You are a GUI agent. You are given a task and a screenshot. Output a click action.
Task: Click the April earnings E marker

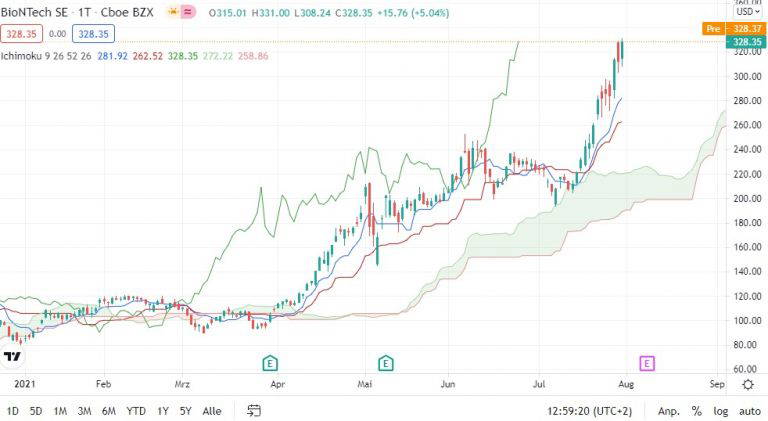270,363
